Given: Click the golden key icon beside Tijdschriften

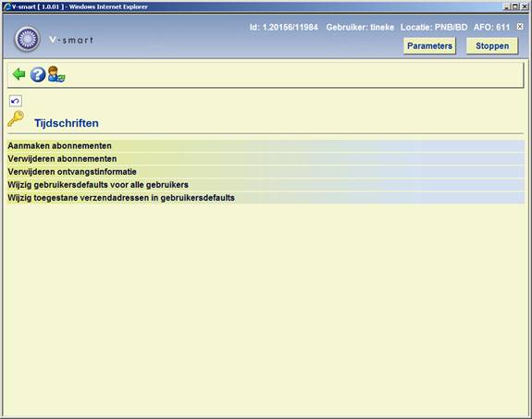Looking at the screenshot, I should [16, 118].
